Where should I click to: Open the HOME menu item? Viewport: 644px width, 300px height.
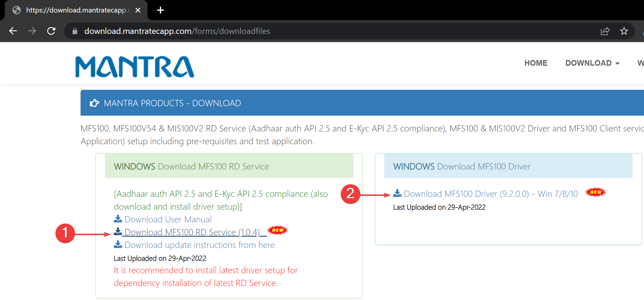coord(536,63)
